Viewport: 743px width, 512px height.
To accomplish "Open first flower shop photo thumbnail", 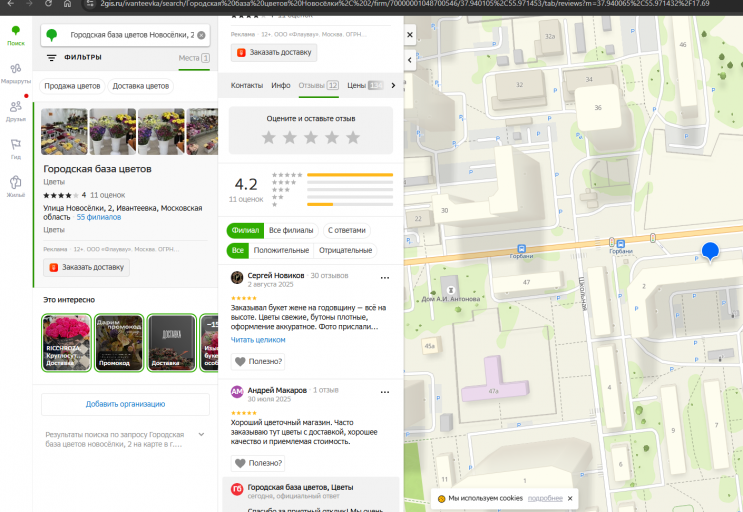I will 64,132.
